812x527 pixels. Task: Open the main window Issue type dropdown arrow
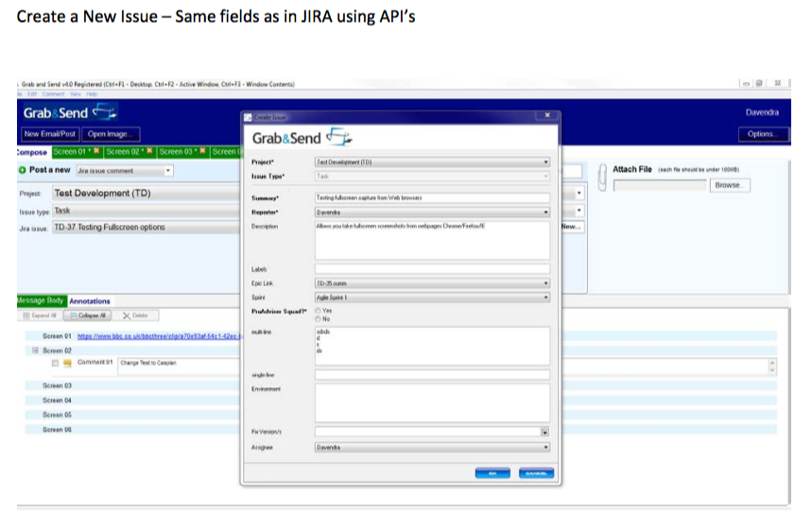click(579, 211)
